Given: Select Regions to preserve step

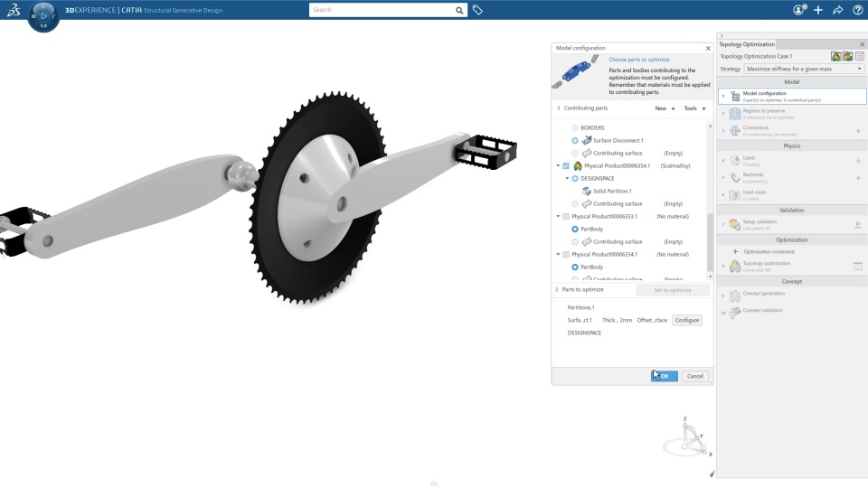Looking at the screenshot, I should [792, 114].
